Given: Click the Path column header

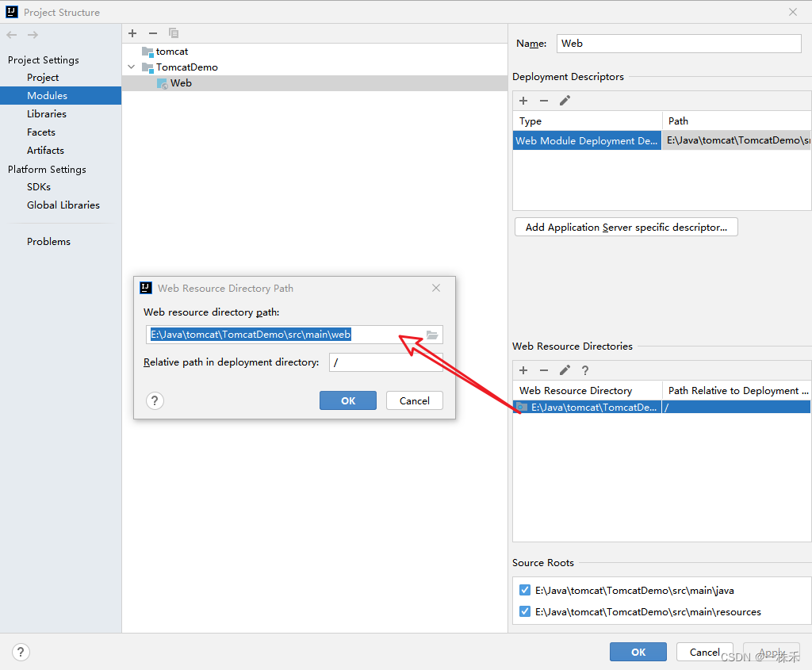Looking at the screenshot, I should [737, 121].
